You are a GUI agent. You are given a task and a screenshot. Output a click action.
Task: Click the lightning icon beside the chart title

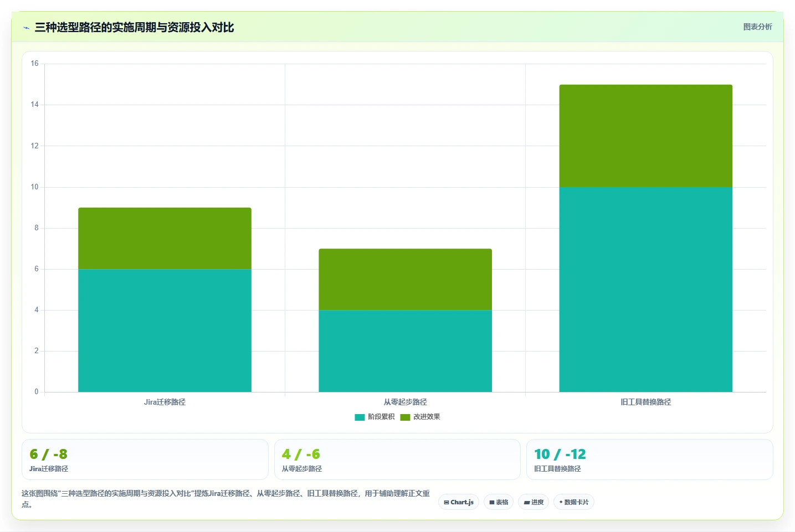pos(26,28)
